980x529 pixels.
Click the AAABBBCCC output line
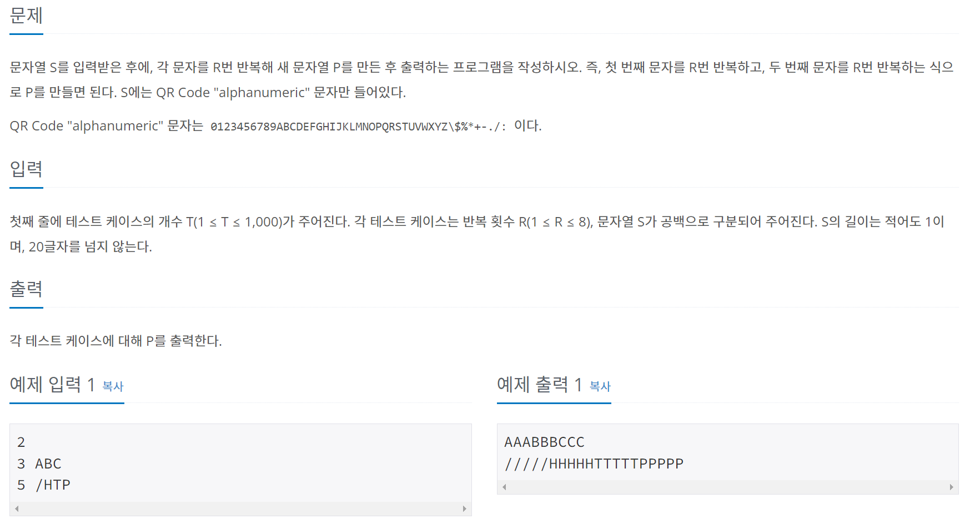[544, 442]
